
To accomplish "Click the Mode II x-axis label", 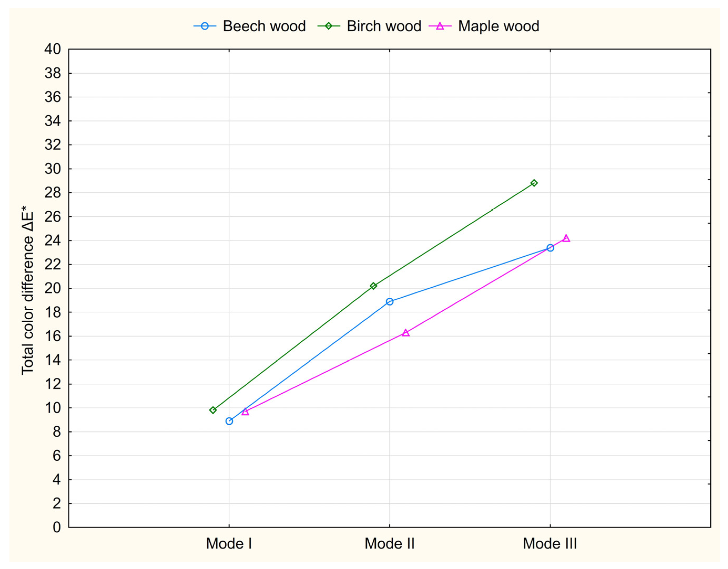I will 389,544.
